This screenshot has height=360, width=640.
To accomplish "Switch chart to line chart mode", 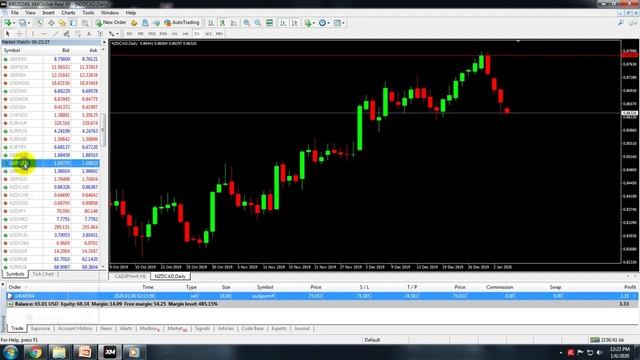I will [233, 23].
